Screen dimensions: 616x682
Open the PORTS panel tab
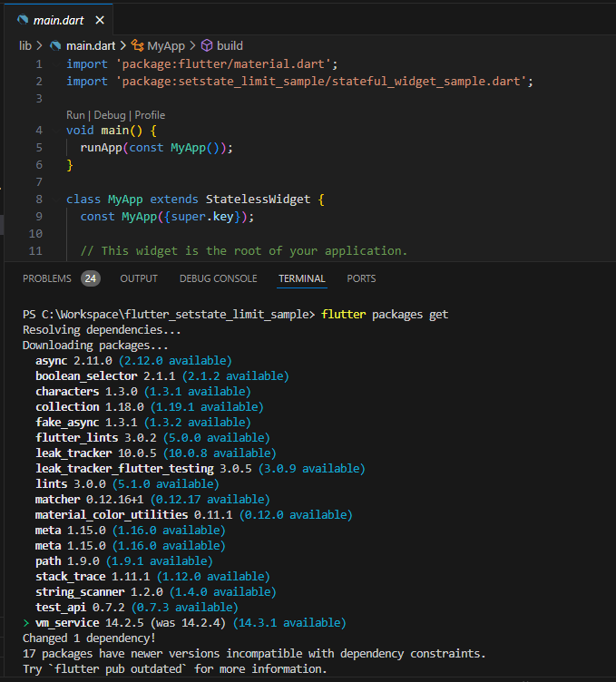pos(361,278)
